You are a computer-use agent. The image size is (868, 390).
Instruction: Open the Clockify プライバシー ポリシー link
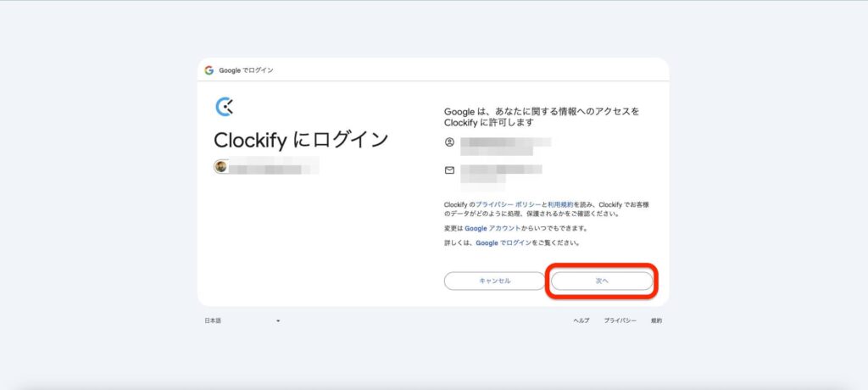(509, 204)
